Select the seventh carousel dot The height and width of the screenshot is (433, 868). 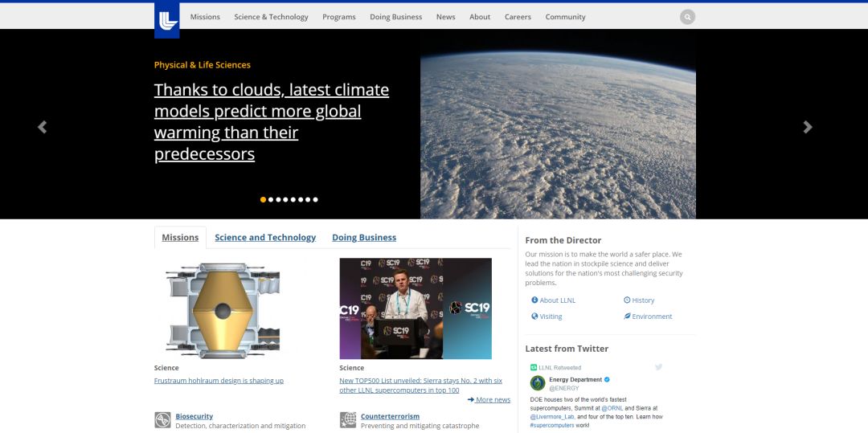pos(308,200)
